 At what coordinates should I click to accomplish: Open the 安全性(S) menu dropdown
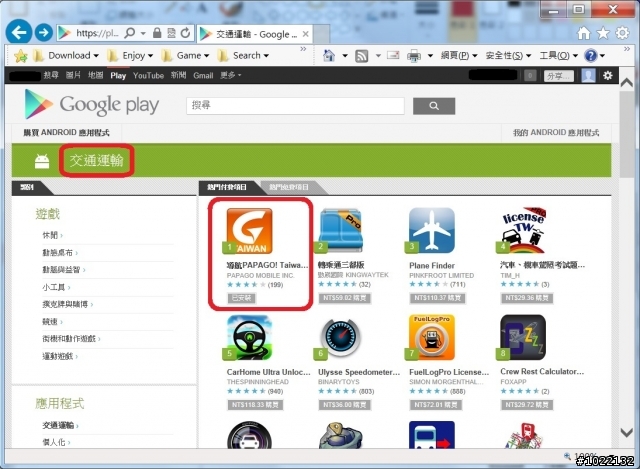pos(508,56)
